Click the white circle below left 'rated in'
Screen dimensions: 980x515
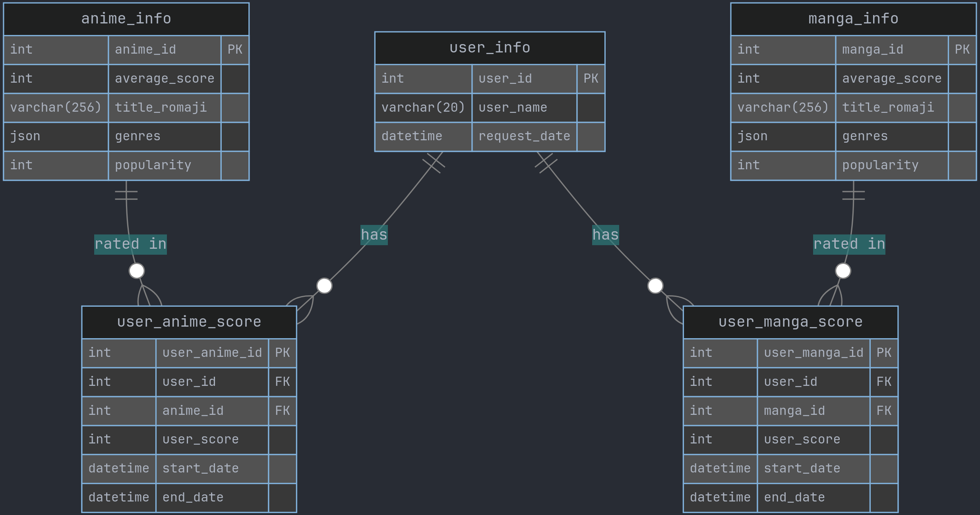coord(137,271)
